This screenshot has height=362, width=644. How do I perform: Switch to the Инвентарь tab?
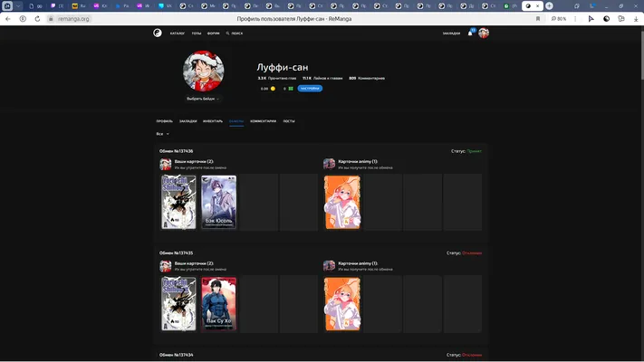(213, 121)
